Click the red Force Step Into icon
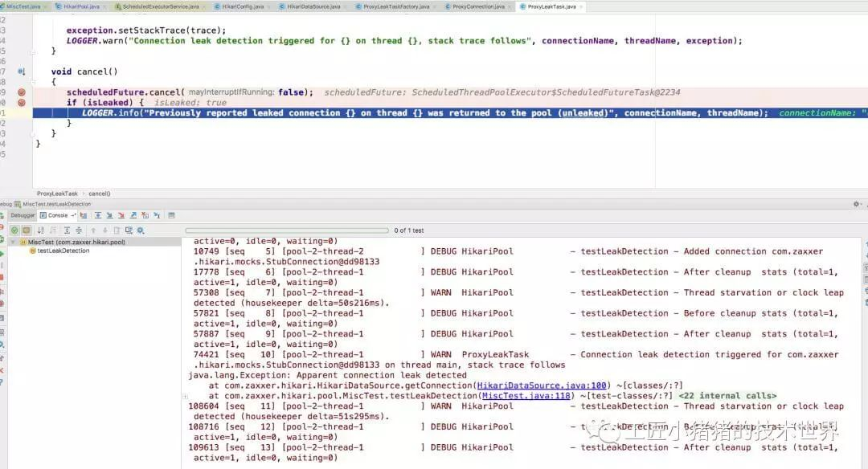The height and width of the screenshot is (469, 868). [x=121, y=215]
